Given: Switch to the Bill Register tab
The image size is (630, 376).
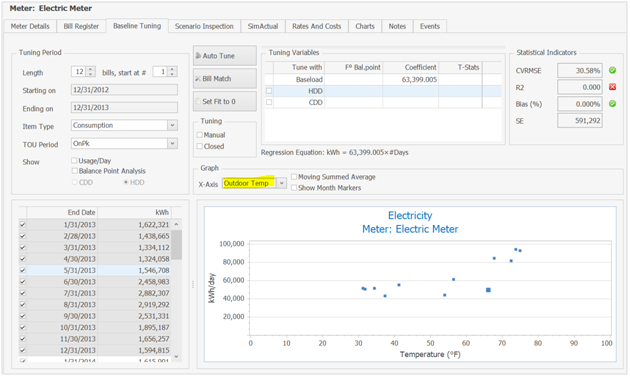Looking at the screenshot, I should coord(81,26).
